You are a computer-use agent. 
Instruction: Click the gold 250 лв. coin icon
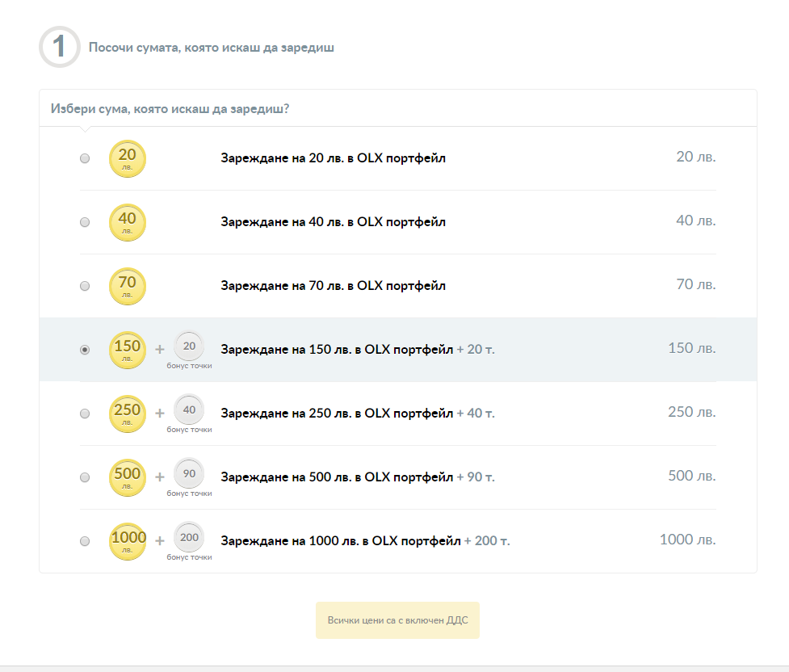[x=128, y=414]
